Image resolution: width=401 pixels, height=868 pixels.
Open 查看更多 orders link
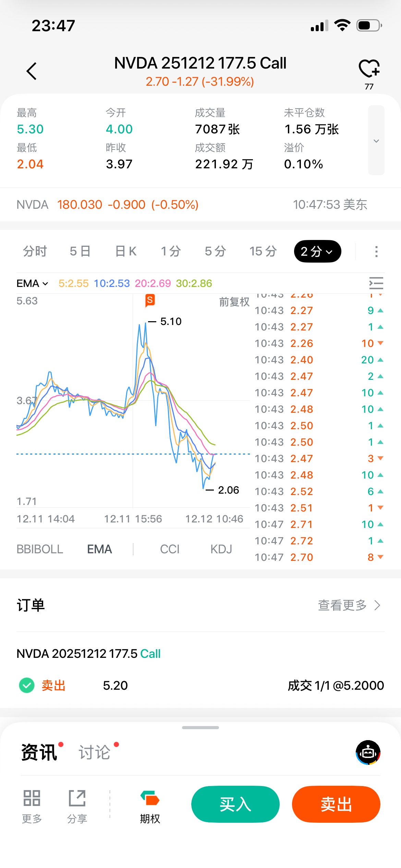[349, 605]
